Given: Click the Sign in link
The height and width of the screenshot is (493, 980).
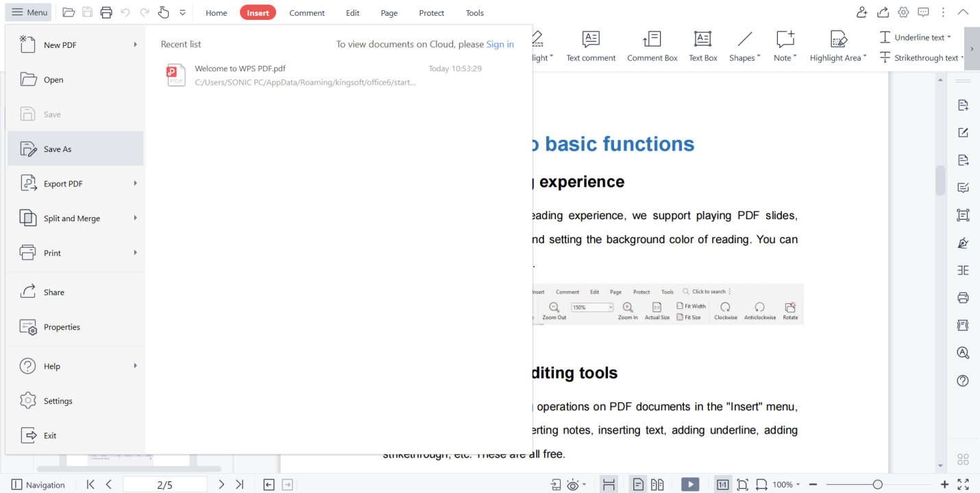Looking at the screenshot, I should coord(500,44).
